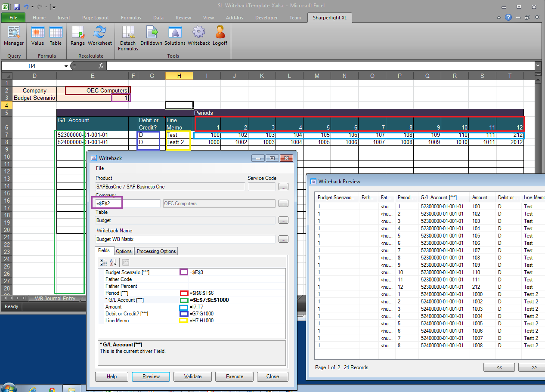Open the Solutions tool
This screenshot has width=545, height=392.
(175, 36)
